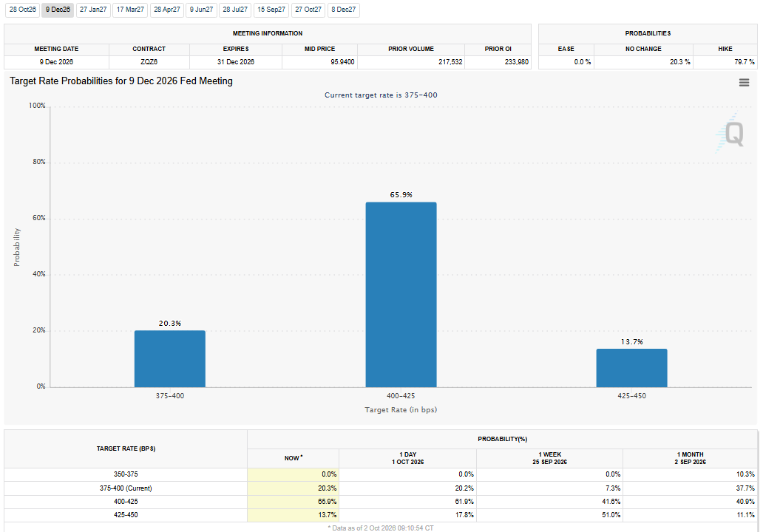This screenshot has width=763, height=532.
Task: Click the No Change value 20.3 %
Action: point(679,62)
